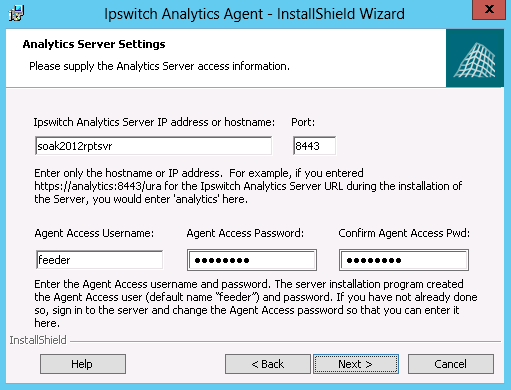Click the Analytics Server Settings heading
Viewport: 511px width, 390px height.
tap(94, 44)
